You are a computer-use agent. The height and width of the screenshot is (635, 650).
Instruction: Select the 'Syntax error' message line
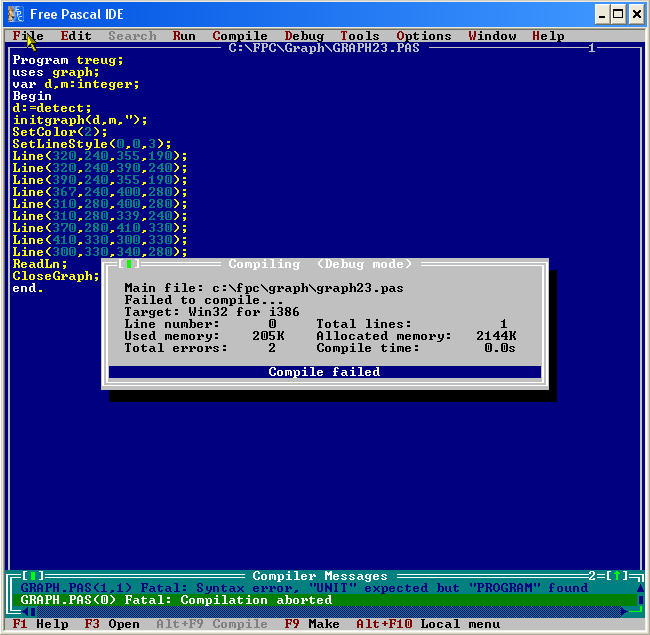[300, 588]
